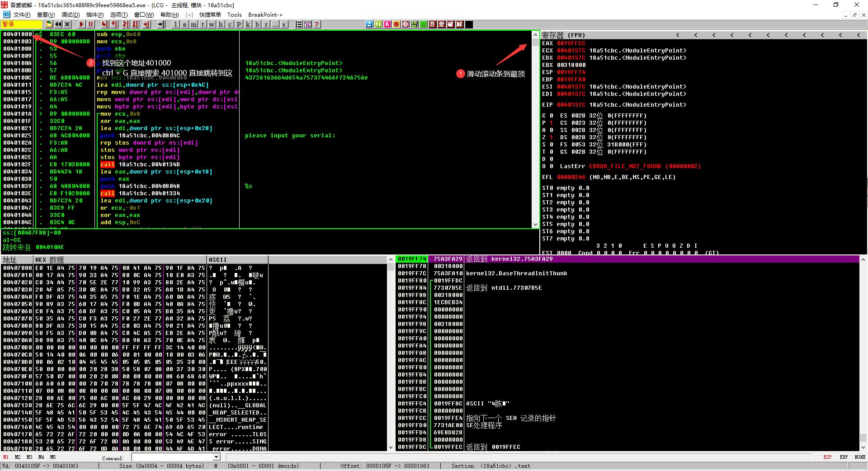Open the Log window with 'l' button

point(176,24)
